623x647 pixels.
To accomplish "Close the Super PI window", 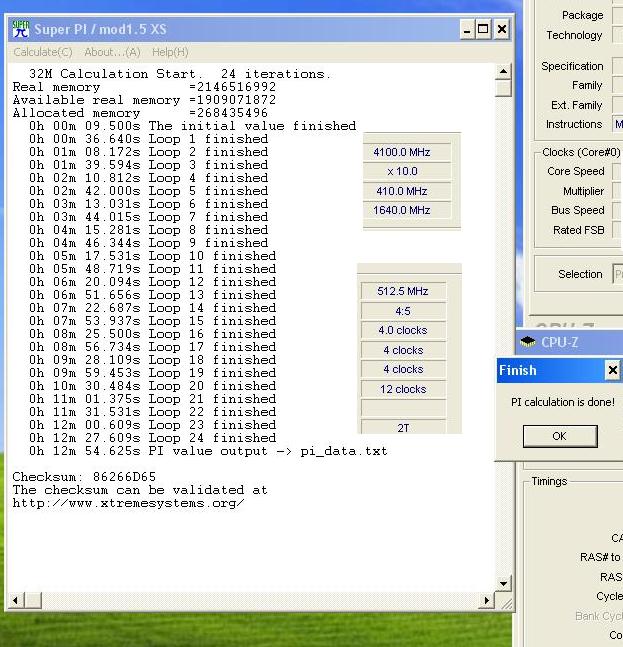I will 502,29.
